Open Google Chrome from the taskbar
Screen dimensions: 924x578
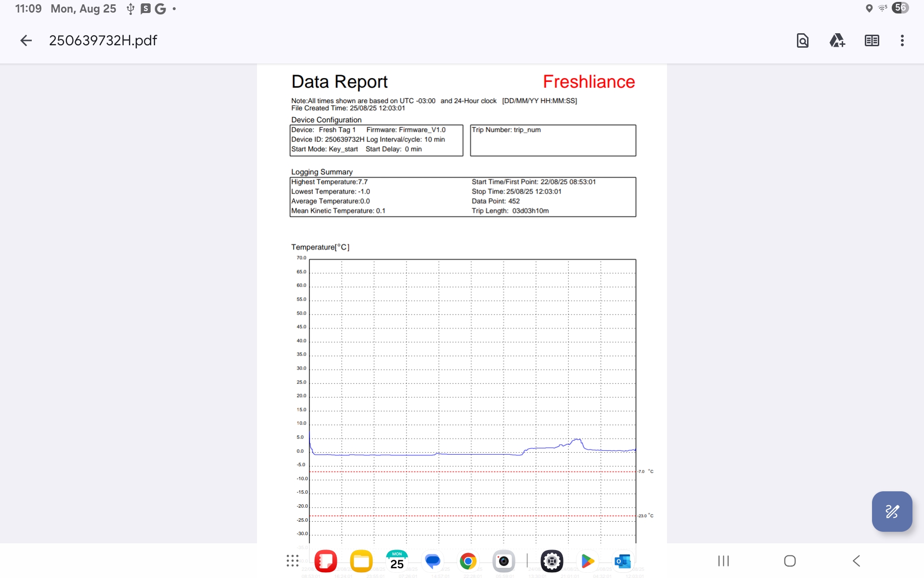pyautogui.click(x=468, y=561)
